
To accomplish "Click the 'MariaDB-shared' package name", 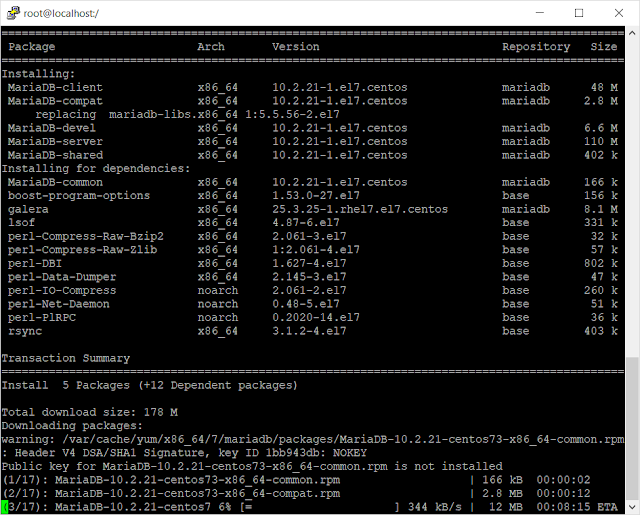I will [x=55, y=155].
